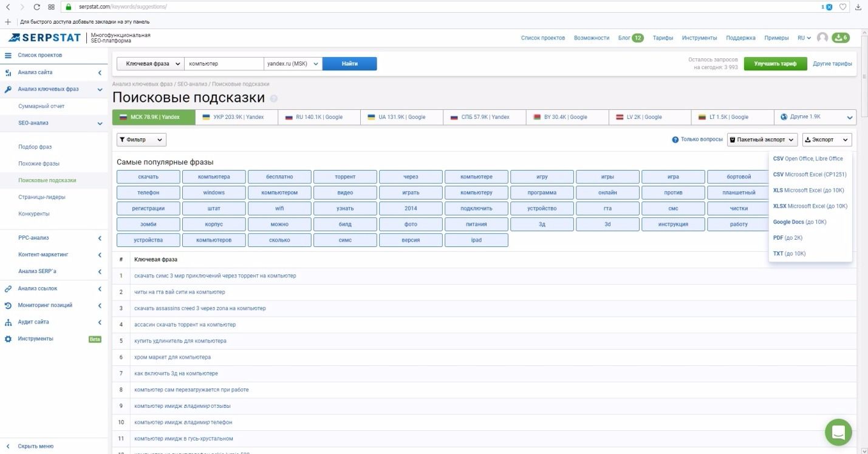Open the Блог link in the header
The width and height of the screenshot is (868, 454).
(x=624, y=38)
